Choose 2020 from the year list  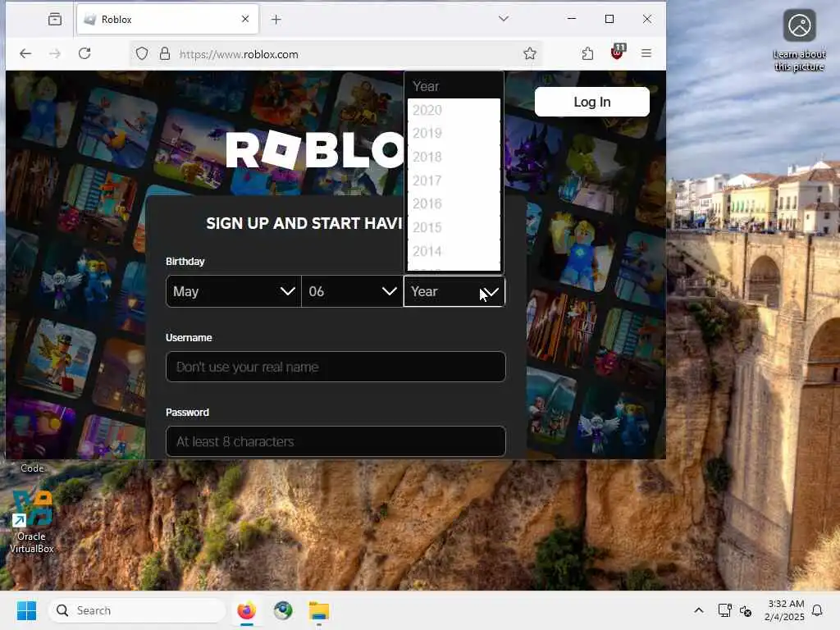(x=454, y=111)
